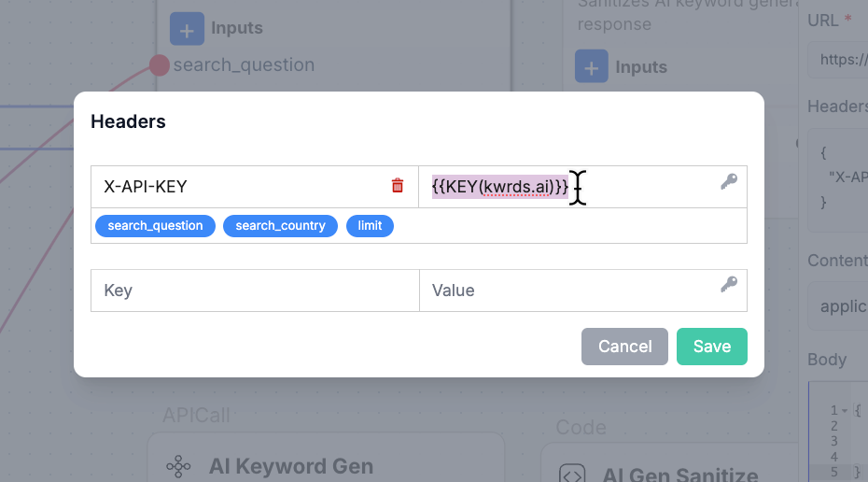Collapse the code fold arrow at line 1
This screenshot has height=482, width=868.
coord(845,411)
